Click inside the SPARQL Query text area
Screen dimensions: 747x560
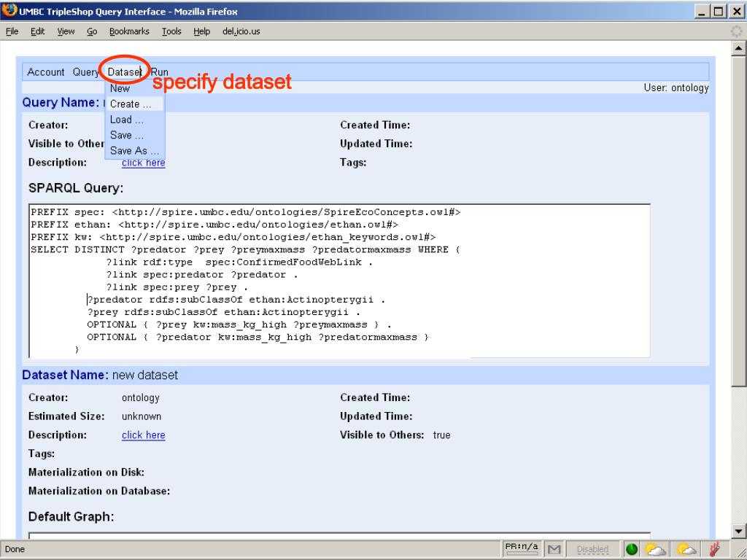coord(339,281)
